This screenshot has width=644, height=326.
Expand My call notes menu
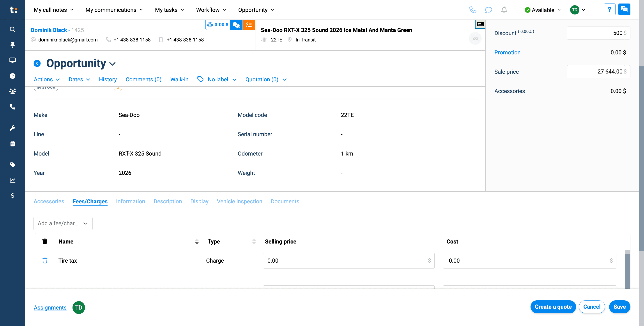54,10
